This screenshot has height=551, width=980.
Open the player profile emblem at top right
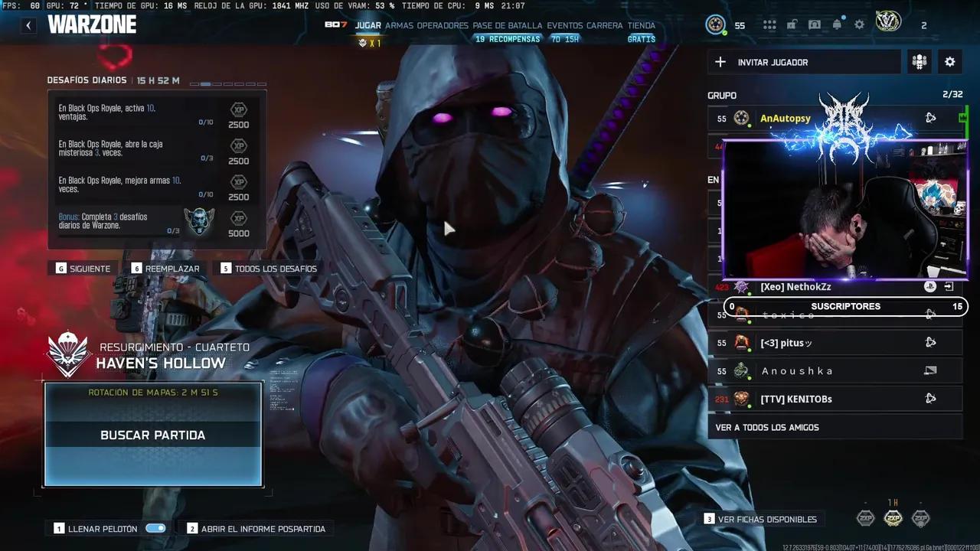click(888, 22)
